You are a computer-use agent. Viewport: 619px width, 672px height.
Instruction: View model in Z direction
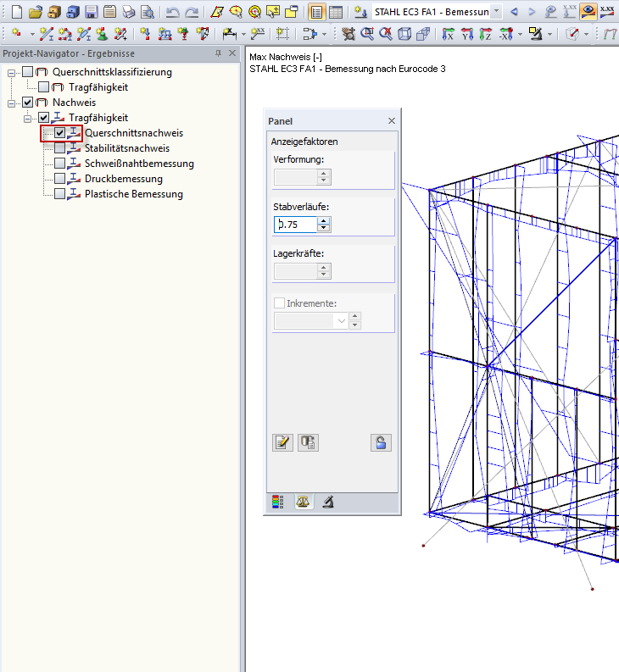[485, 34]
